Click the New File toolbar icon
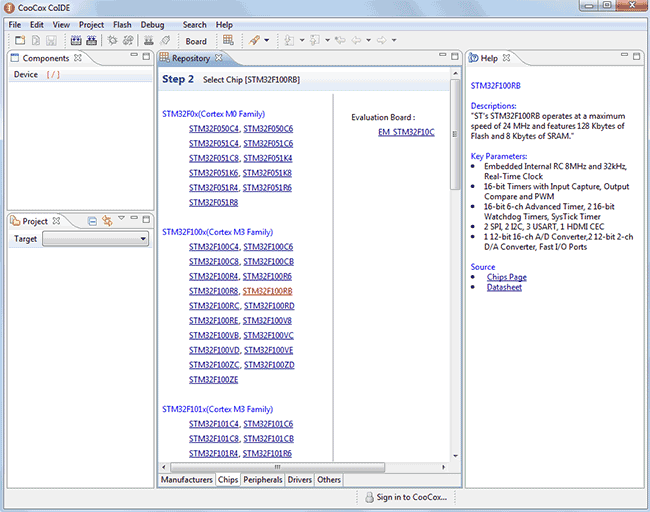The image size is (650, 512). (x=36, y=40)
